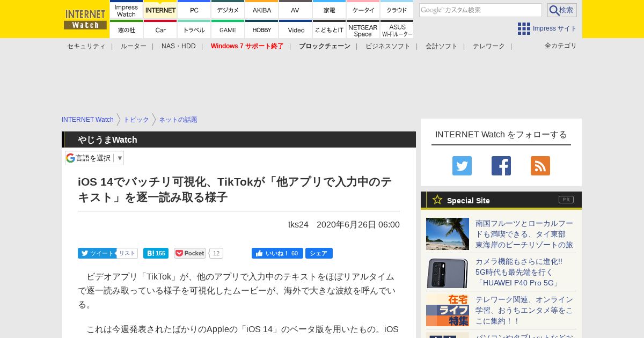This screenshot has height=338, width=644.
Task: Select the INTERNET tab
Action: (x=160, y=10)
